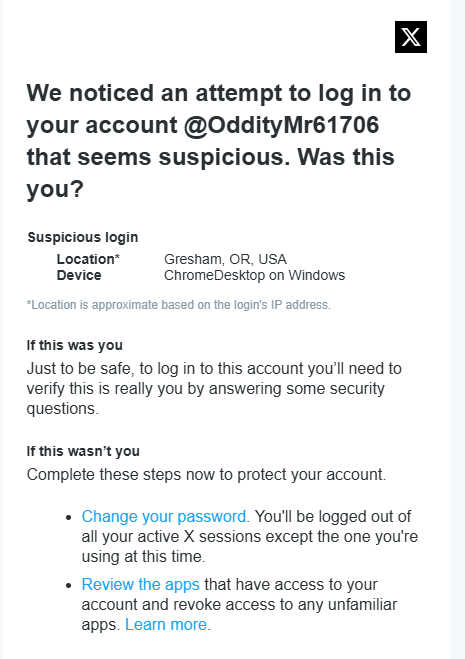Click the second bullet point marker
Viewport: 465px width, 659px height.
coord(69,585)
